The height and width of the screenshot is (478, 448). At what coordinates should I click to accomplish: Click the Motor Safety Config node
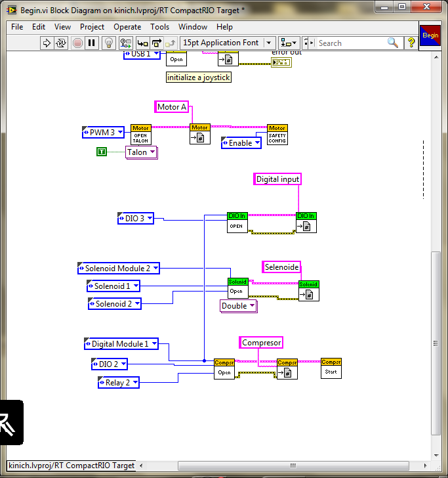tap(277, 135)
